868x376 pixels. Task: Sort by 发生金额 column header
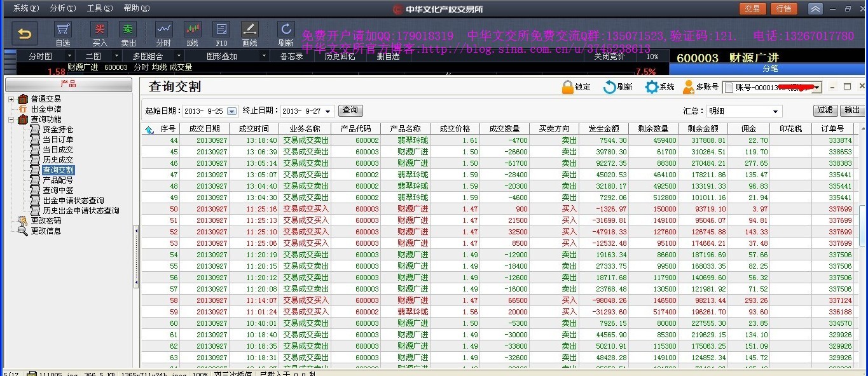pyautogui.click(x=603, y=129)
